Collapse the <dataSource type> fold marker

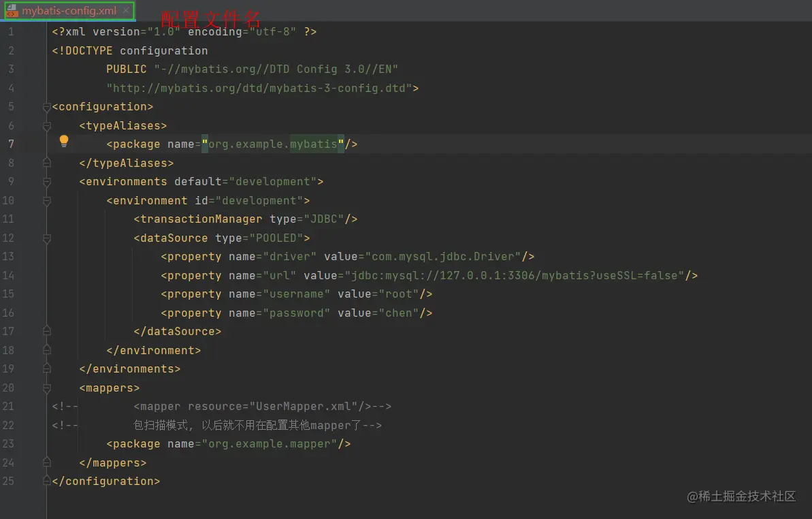pos(46,238)
